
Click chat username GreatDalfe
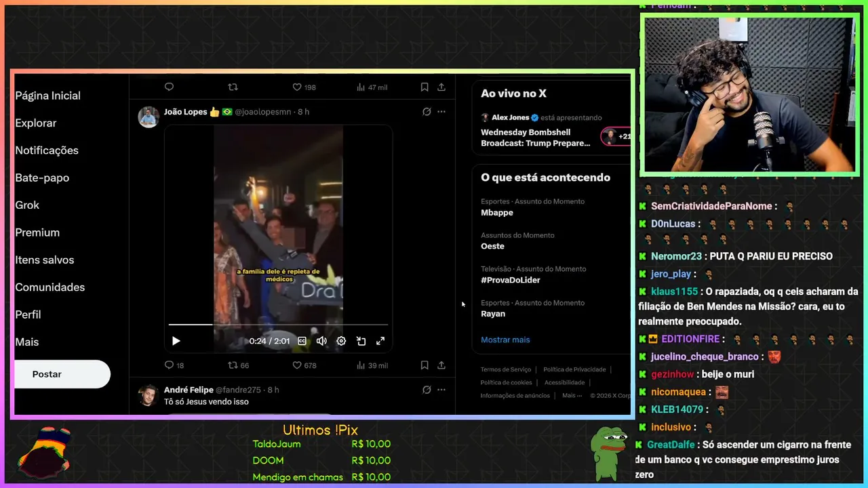point(671,445)
